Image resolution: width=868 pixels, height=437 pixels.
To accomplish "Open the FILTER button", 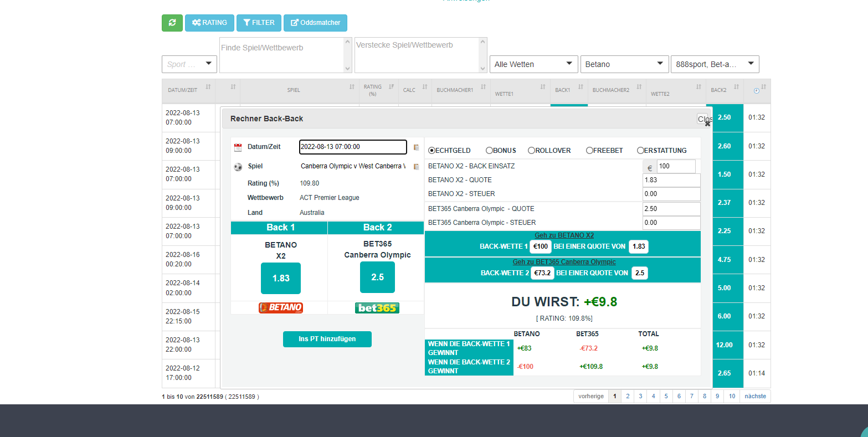I will pyautogui.click(x=259, y=23).
